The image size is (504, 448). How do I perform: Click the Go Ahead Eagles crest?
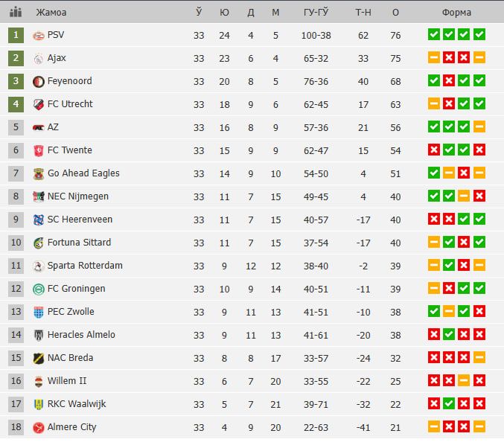pyautogui.click(x=39, y=174)
